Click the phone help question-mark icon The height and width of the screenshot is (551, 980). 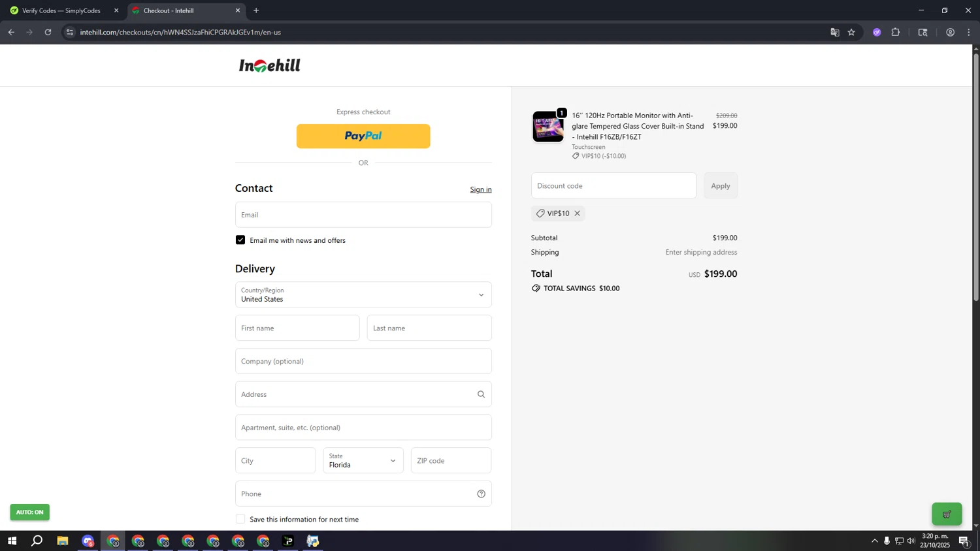pos(481,494)
